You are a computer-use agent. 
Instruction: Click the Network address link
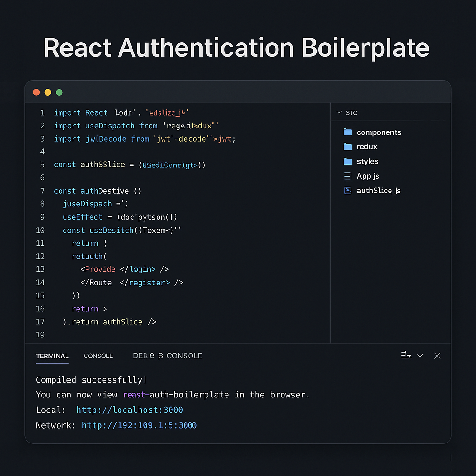(139, 425)
